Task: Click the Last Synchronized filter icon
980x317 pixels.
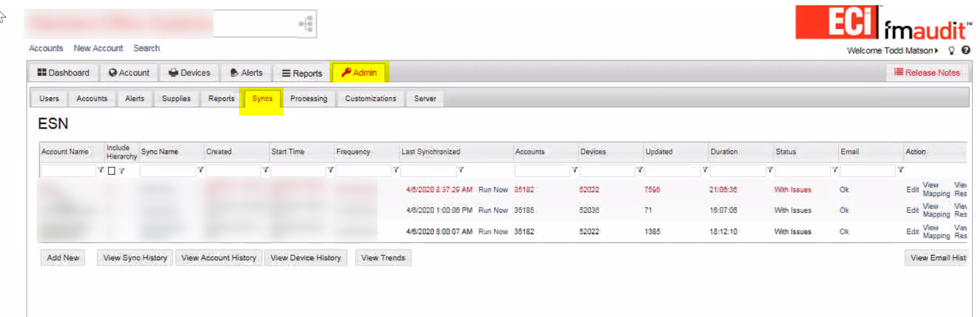Action: click(461, 170)
